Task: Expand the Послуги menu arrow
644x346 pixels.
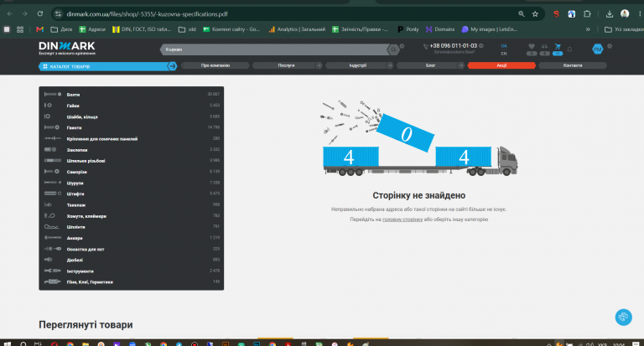Action: pos(319,65)
